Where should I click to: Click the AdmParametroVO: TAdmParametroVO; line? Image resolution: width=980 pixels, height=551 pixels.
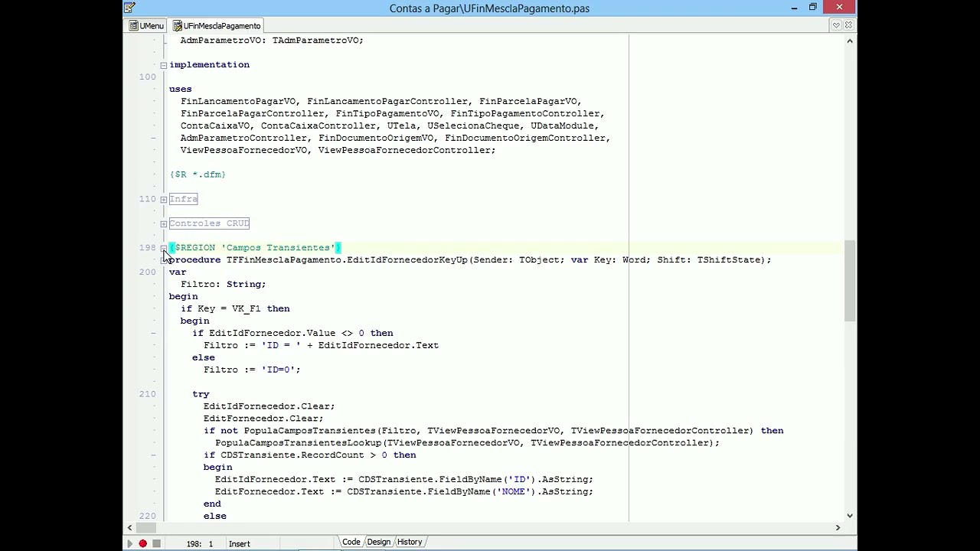coord(272,40)
